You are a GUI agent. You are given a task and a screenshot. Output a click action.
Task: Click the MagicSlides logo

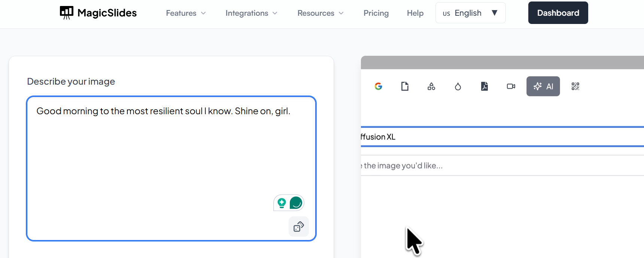coord(98,13)
